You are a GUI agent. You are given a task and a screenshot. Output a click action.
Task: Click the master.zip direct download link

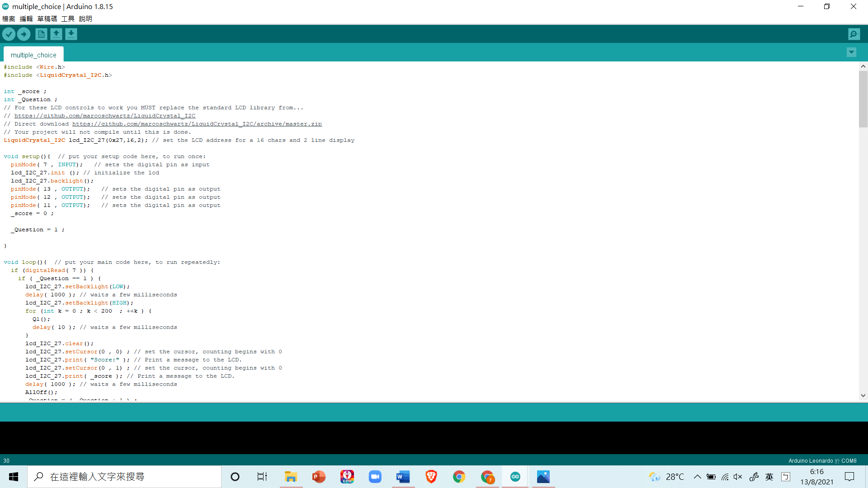click(x=197, y=124)
